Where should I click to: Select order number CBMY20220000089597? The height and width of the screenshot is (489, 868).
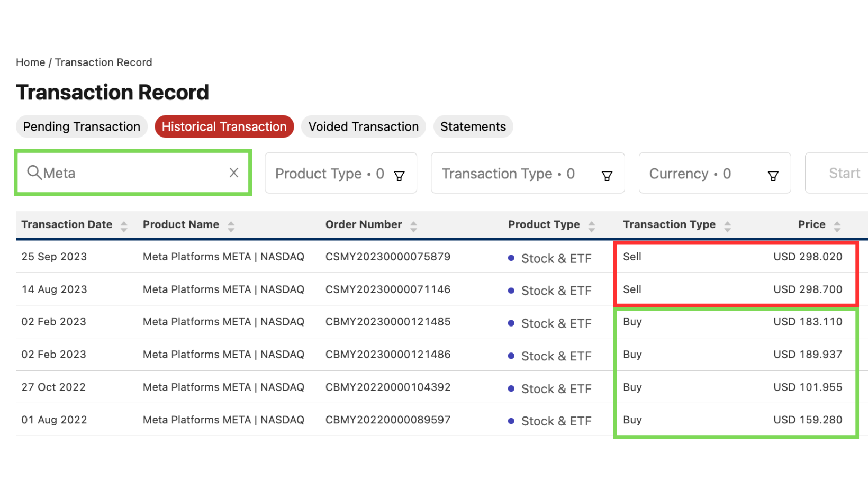388,420
